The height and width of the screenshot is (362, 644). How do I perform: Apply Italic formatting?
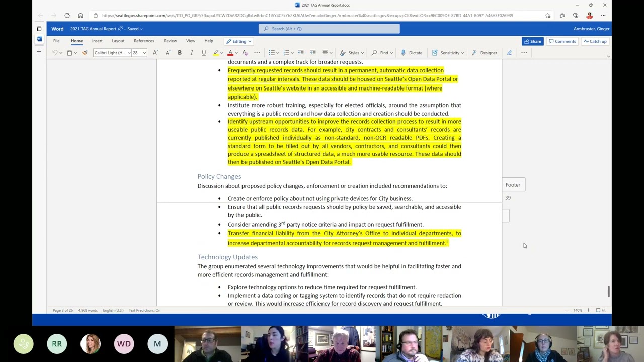point(192,53)
